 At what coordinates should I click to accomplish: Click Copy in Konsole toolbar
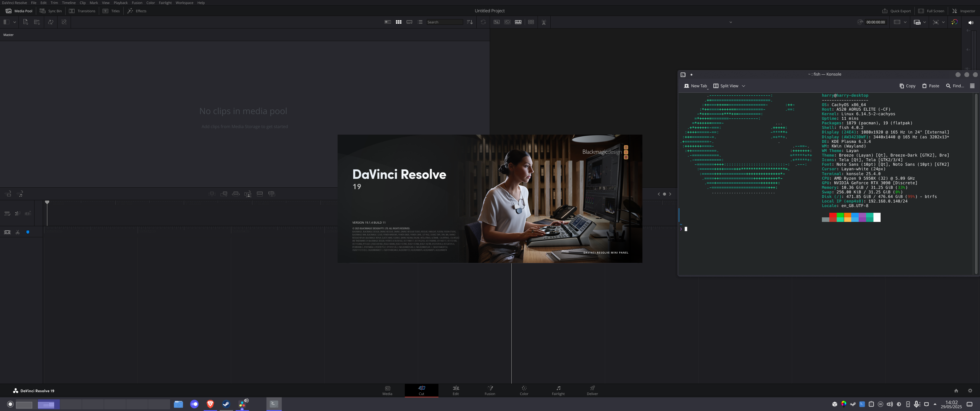point(907,86)
